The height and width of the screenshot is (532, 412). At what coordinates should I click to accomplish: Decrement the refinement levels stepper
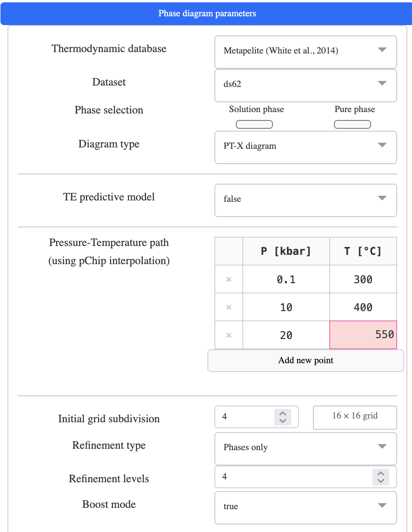[381, 481]
